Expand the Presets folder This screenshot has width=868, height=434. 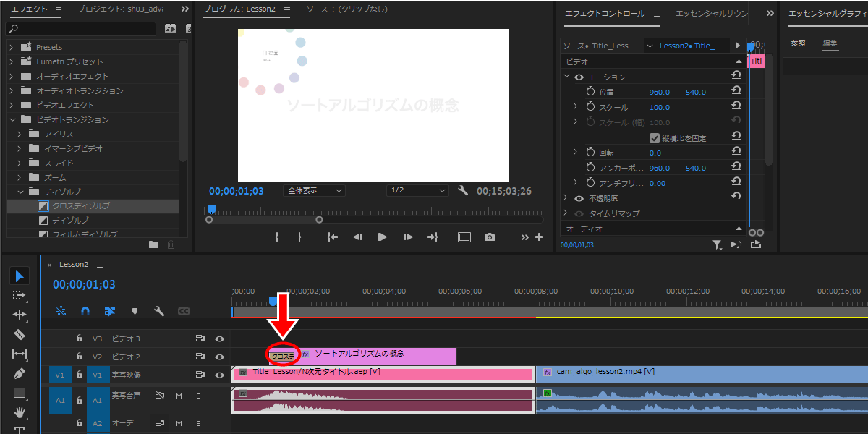(12, 47)
